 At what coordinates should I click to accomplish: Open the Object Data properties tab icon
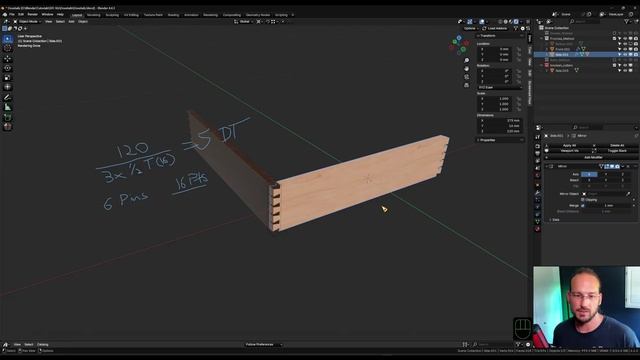coord(538,221)
